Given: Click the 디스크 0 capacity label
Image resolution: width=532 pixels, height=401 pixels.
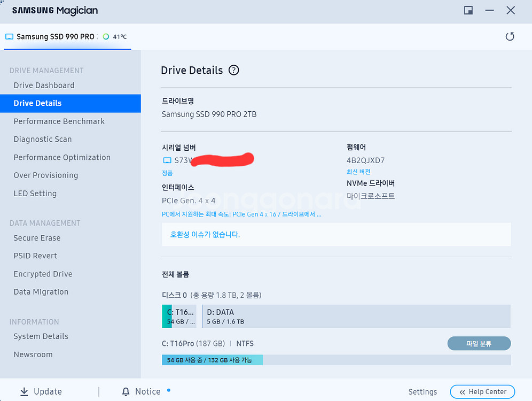Looking at the screenshot, I should pos(212,295).
